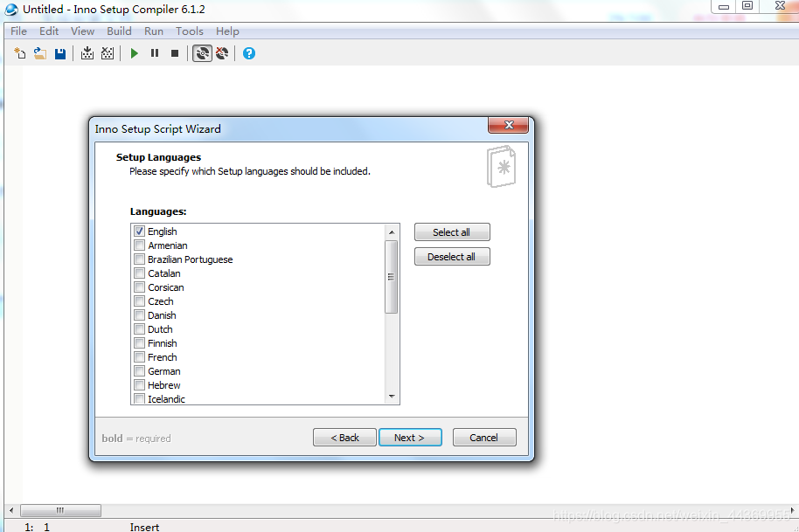Open Help via question mark icon
Viewport: 799px width, 532px height.
click(x=248, y=53)
